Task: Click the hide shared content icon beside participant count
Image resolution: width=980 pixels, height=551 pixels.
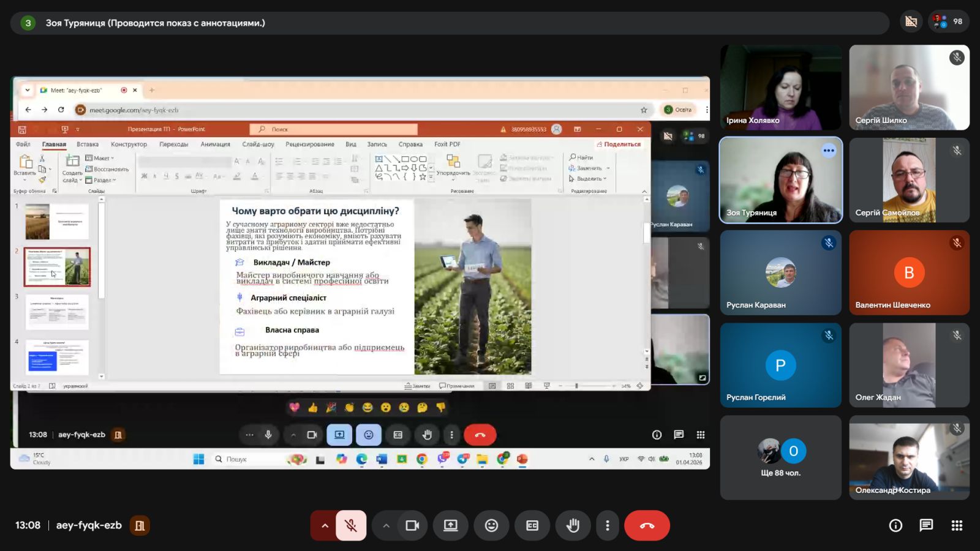Action: click(911, 22)
